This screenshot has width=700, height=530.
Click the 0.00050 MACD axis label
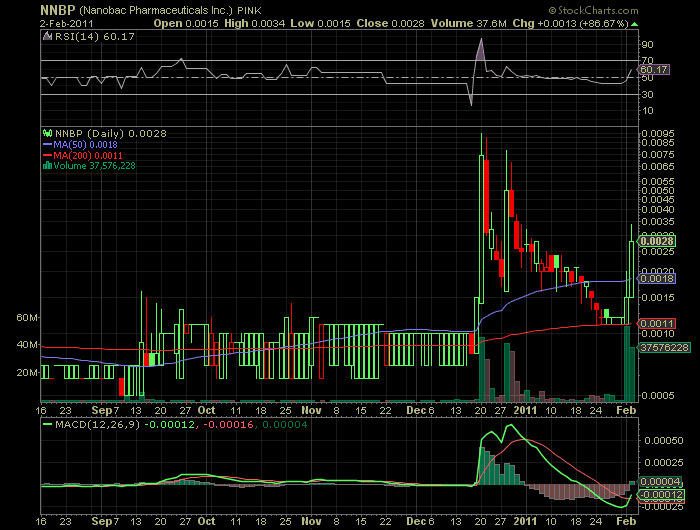pyautogui.click(x=664, y=440)
